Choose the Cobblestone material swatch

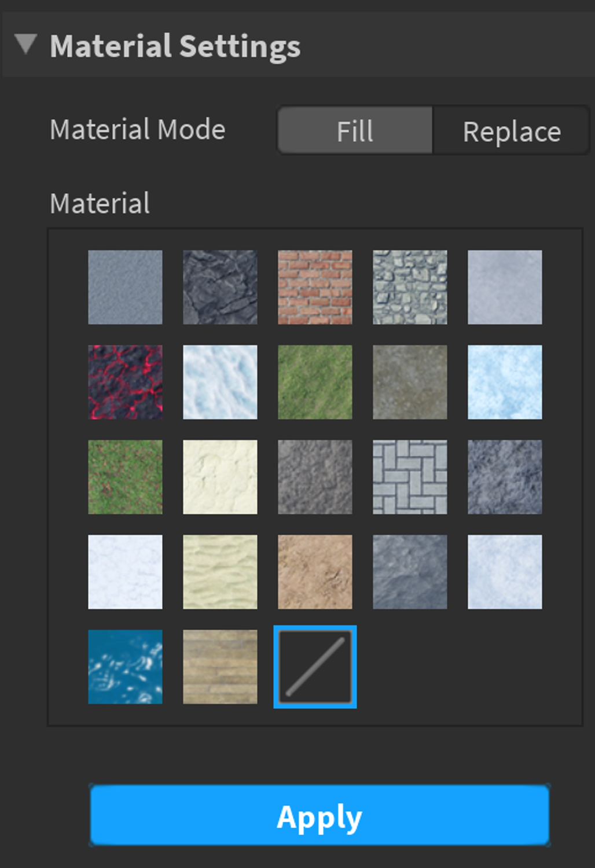tap(410, 287)
